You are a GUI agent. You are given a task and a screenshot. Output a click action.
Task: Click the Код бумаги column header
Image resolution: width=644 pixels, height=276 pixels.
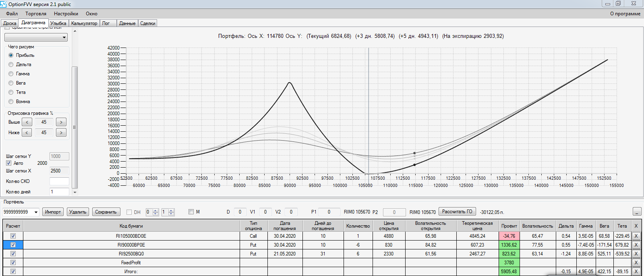pos(131,226)
